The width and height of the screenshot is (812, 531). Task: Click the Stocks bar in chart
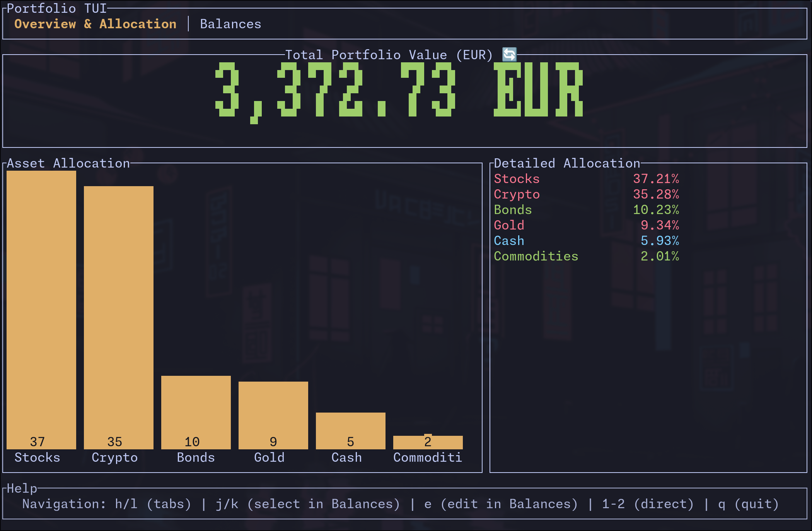click(x=41, y=310)
